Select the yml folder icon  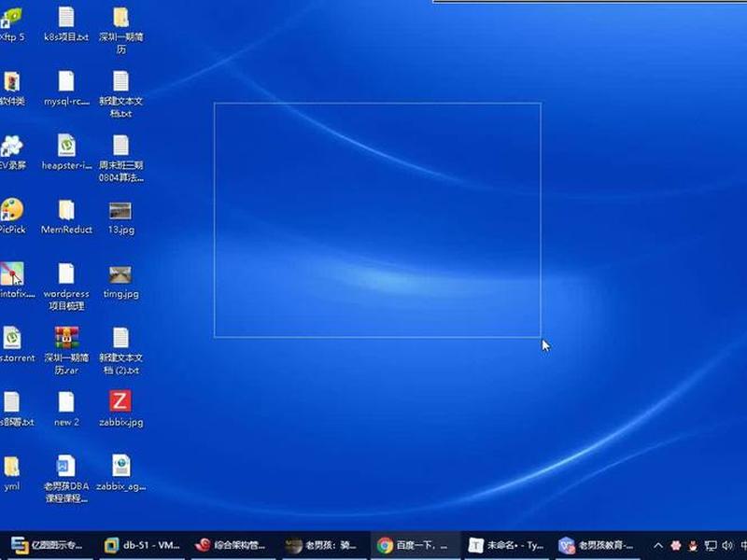coord(11,466)
